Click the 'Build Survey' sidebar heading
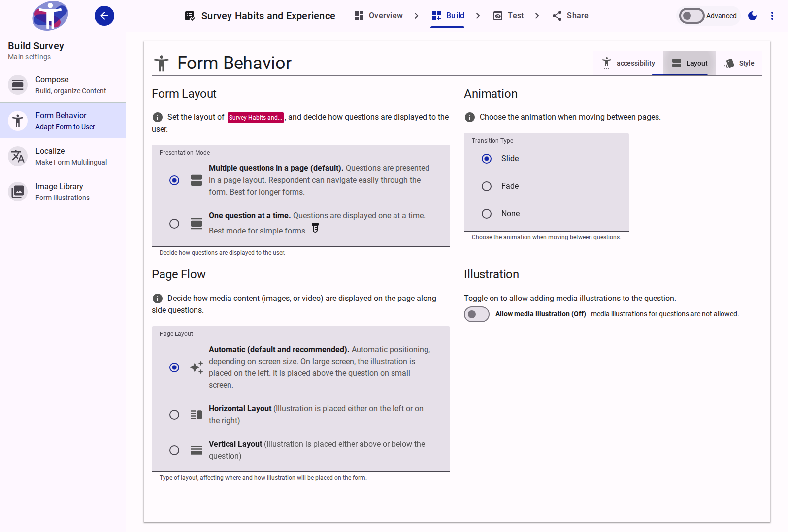Screen dimensions: 788x532 click(x=36, y=46)
